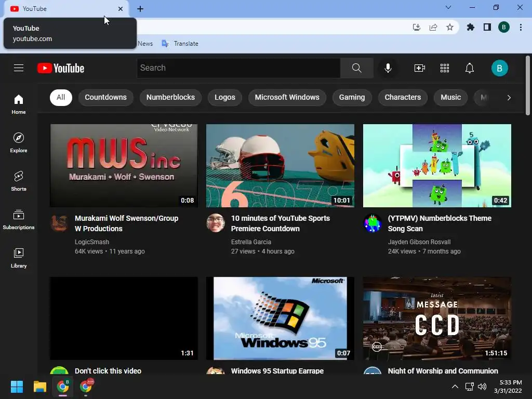Click the share this page icon

tap(433, 27)
